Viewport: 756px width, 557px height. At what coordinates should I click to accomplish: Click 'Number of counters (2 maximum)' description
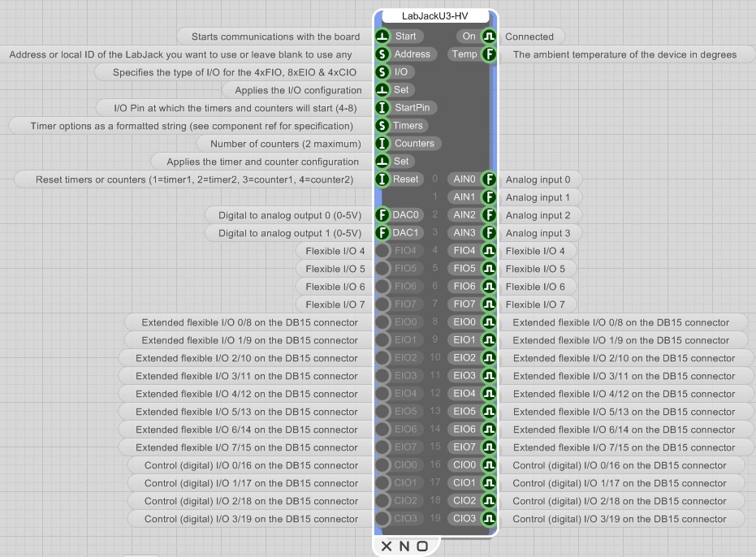(x=286, y=144)
